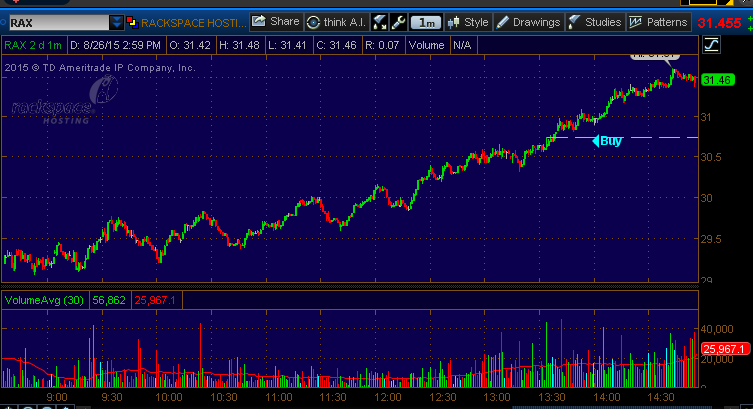The image size is (753, 409).
Task: Open the symbol dropdown arrow next to RAX
Action: pos(118,21)
